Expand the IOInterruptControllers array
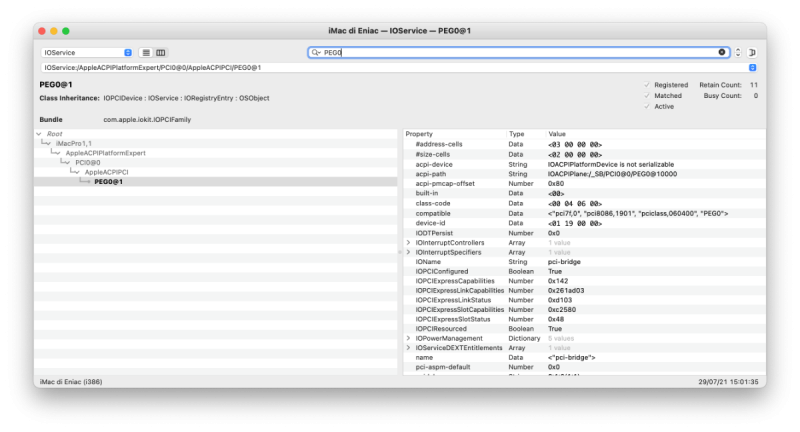 pyautogui.click(x=408, y=242)
